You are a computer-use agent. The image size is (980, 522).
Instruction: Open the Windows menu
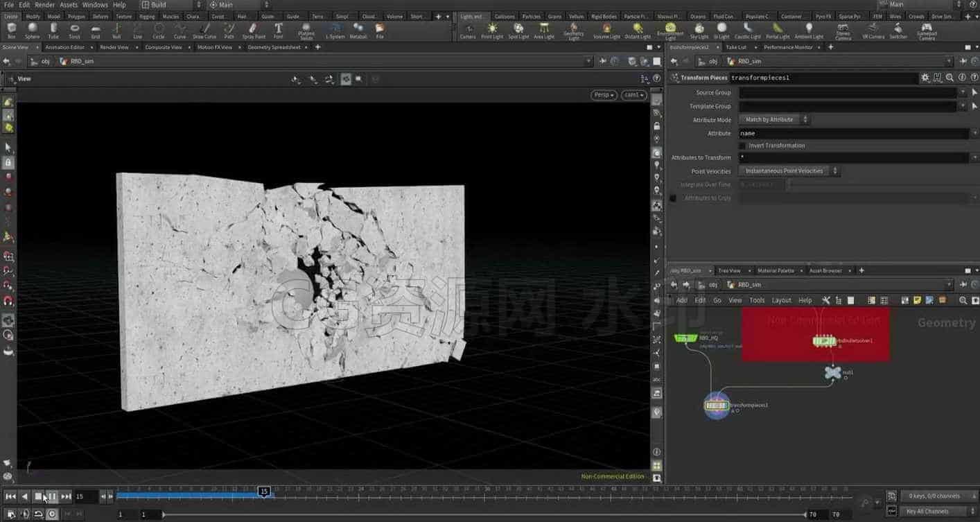(x=95, y=5)
